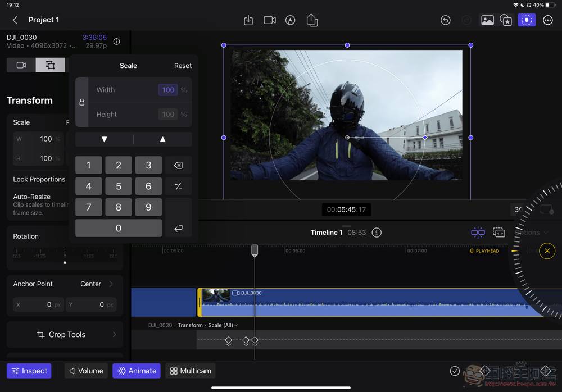Tap the back arrow beside Project 1
This screenshot has width=562, height=392.
(15, 20)
